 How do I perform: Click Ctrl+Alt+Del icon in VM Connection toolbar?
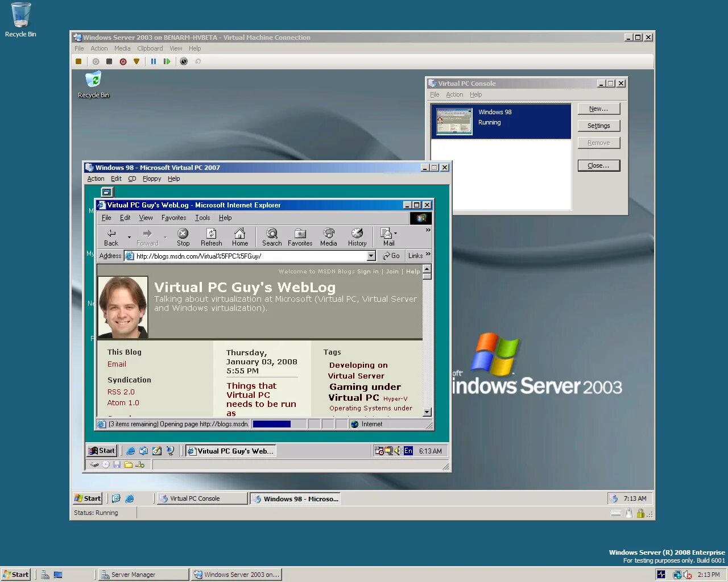point(78,61)
